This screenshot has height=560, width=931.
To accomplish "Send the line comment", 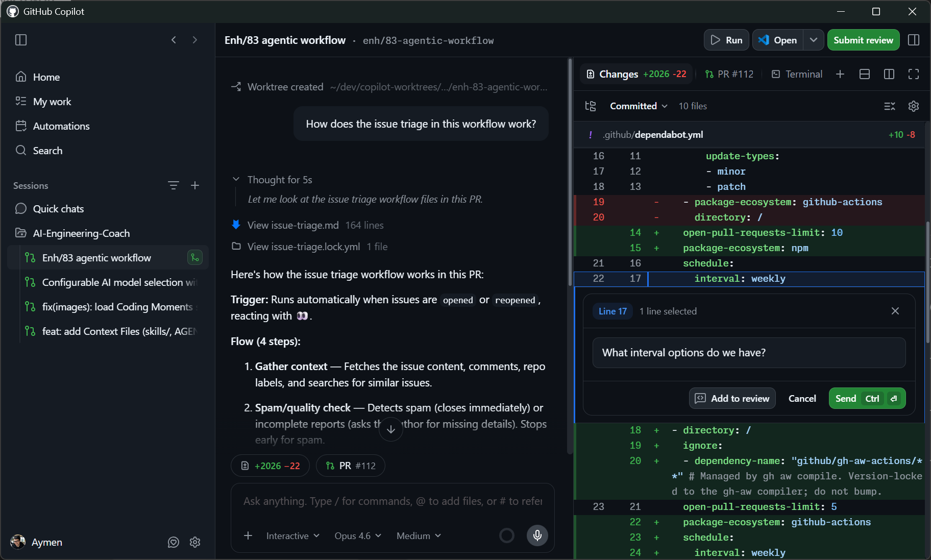I will click(867, 398).
